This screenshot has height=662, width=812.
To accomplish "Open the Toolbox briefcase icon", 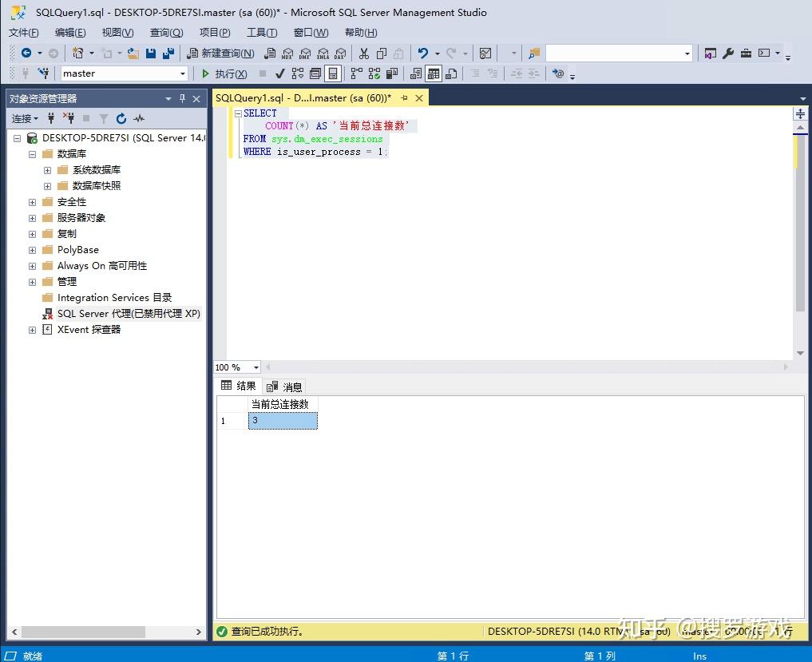I will point(746,53).
